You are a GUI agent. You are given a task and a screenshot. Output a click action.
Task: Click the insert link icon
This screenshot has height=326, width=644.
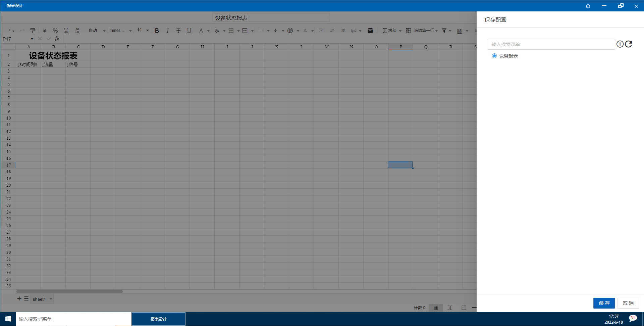[332, 31]
